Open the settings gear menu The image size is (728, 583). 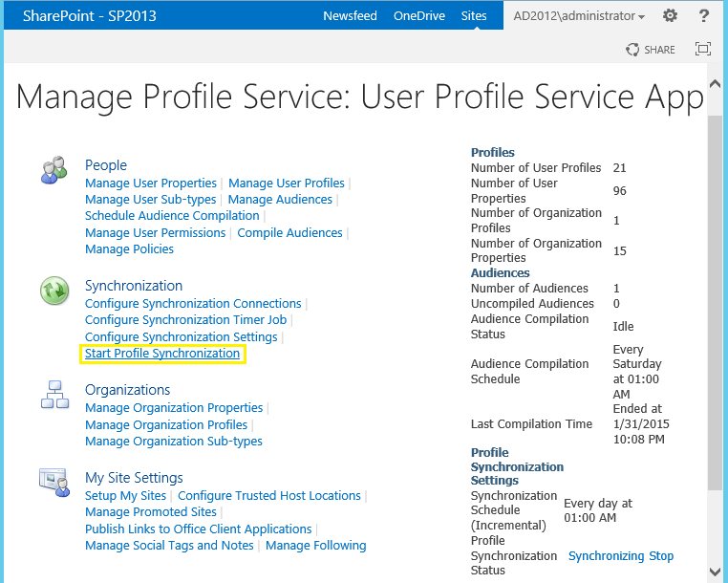tap(670, 16)
